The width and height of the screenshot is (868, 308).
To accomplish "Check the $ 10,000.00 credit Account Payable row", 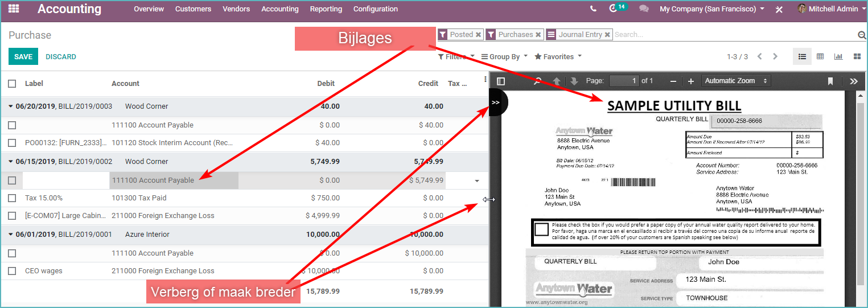I will coord(12,253).
